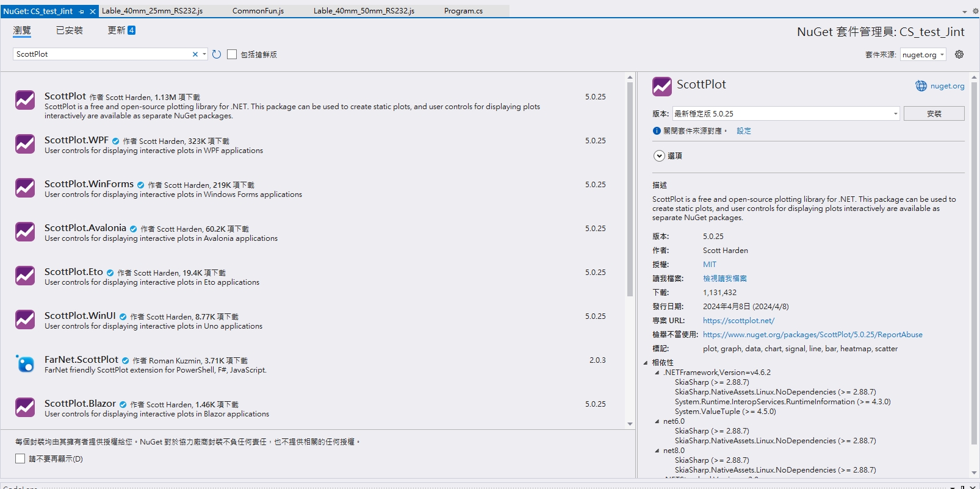Click the FarNet.ScottPlot package icon
The image size is (980, 489).
25,363
